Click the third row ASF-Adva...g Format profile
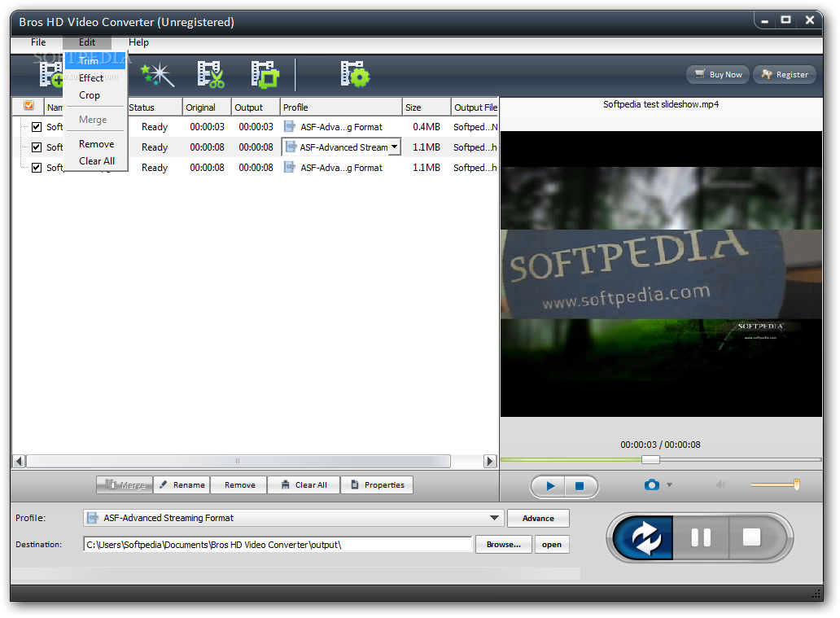 click(x=341, y=168)
